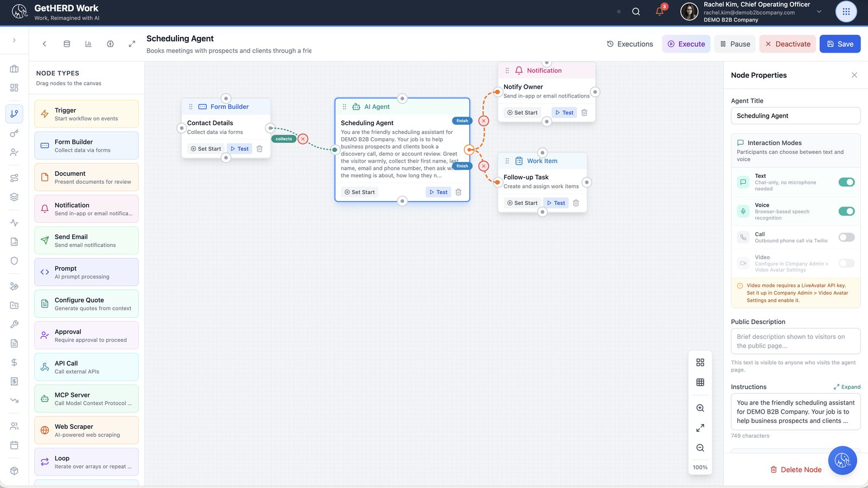Viewport: 868px width, 488px height.
Task: Delete the Contact Details node via trash icon
Action: (259, 149)
